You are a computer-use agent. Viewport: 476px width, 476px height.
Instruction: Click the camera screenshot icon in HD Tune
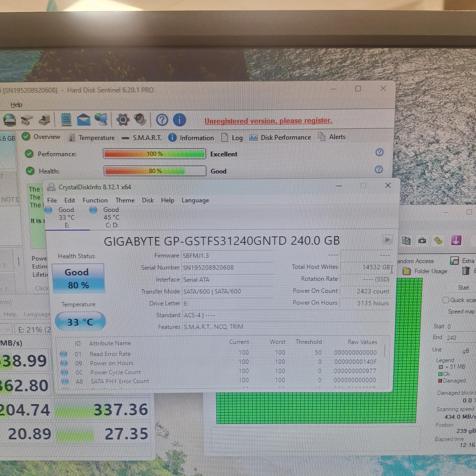pos(422,240)
